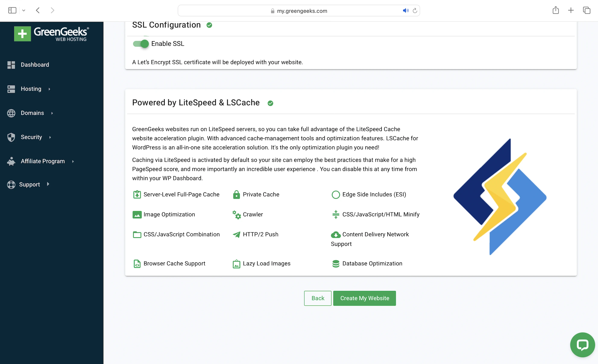598x364 pixels.
Task: Click the Security shield icon
Action: click(x=11, y=137)
